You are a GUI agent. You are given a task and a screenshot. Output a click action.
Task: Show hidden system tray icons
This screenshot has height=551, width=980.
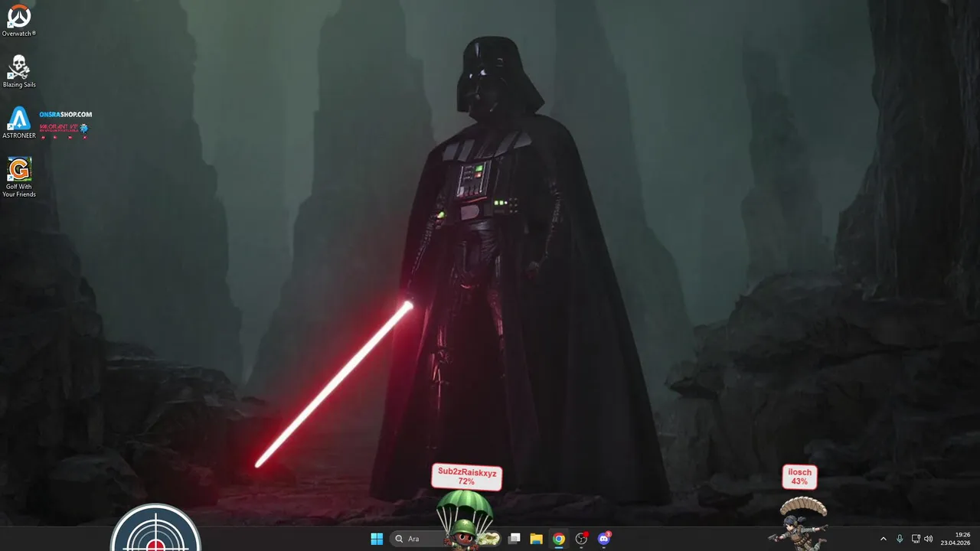click(883, 539)
